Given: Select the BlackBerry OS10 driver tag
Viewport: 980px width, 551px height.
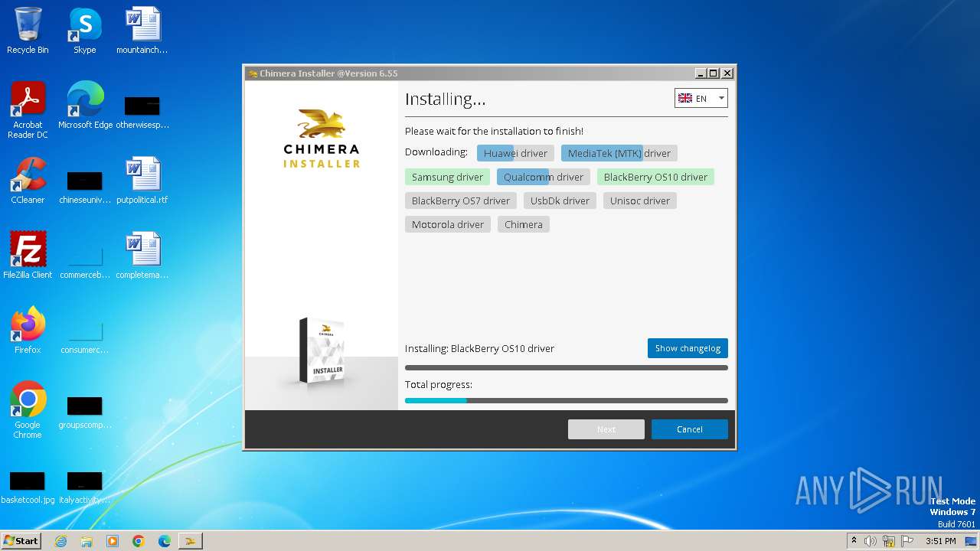Looking at the screenshot, I should point(655,177).
